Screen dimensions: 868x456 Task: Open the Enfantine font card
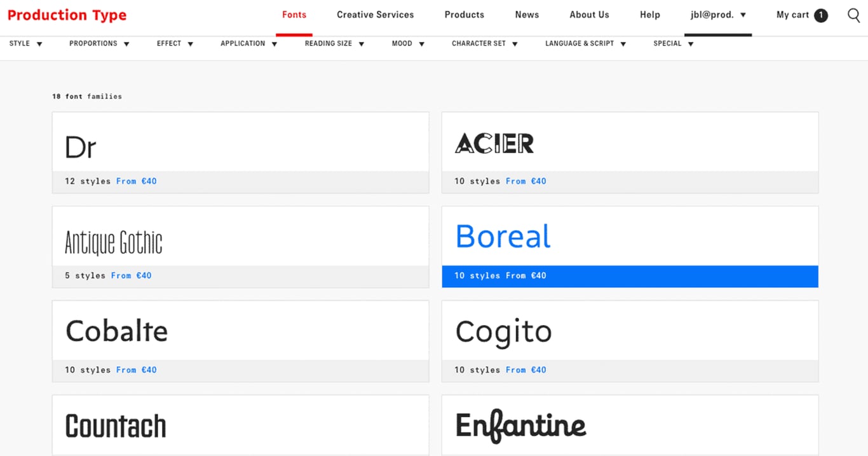point(630,425)
